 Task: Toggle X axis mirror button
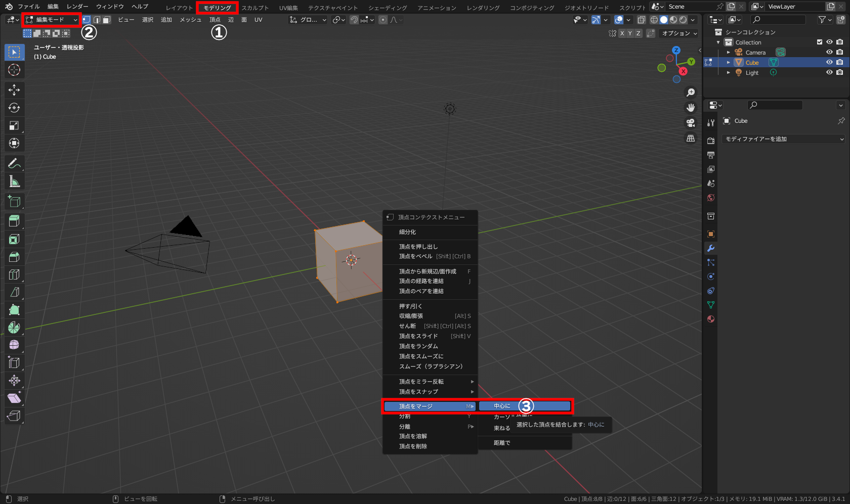tap(622, 33)
